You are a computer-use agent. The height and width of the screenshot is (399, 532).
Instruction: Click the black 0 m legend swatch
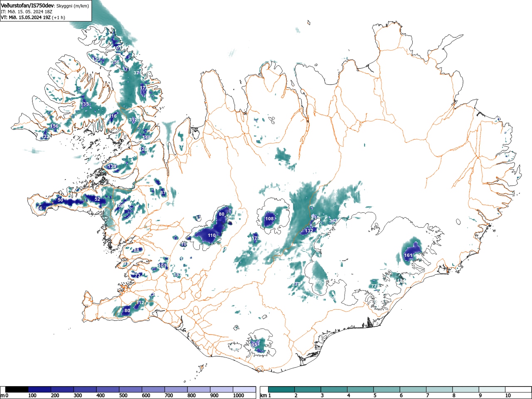(17, 389)
